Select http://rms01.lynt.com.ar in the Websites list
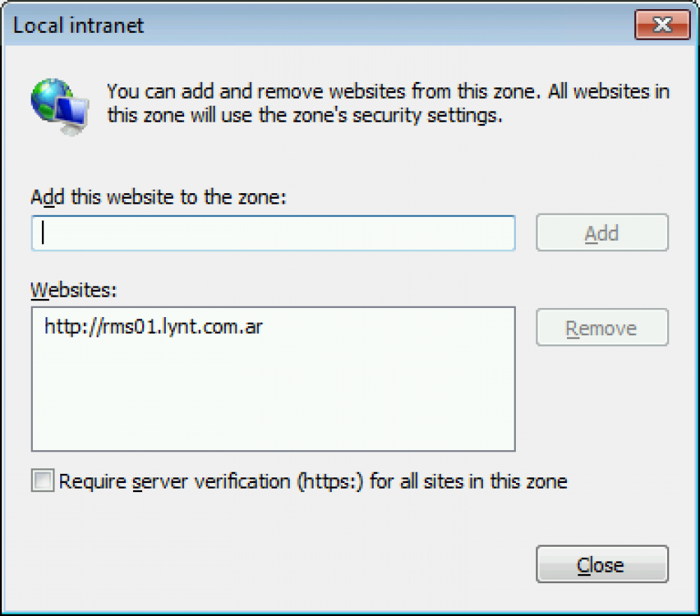This screenshot has width=700, height=616. [153, 327]
